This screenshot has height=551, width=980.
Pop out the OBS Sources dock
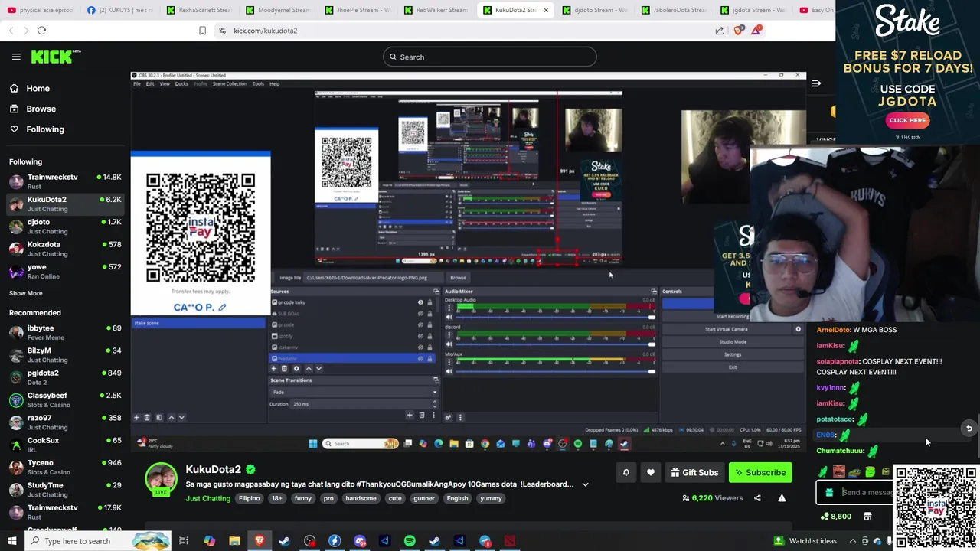436,292
